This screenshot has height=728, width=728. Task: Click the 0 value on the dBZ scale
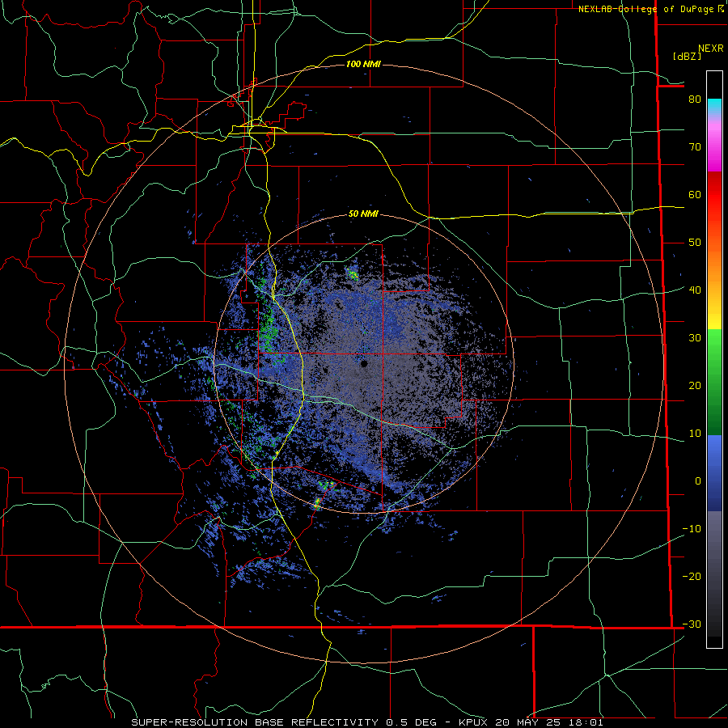point(698,481)
